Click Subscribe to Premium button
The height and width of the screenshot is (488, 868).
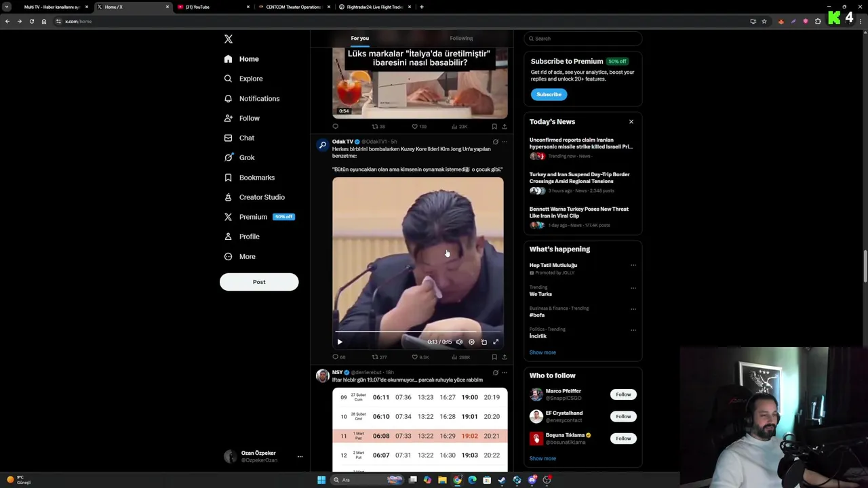pyautogui.click(x=549, y=94)
